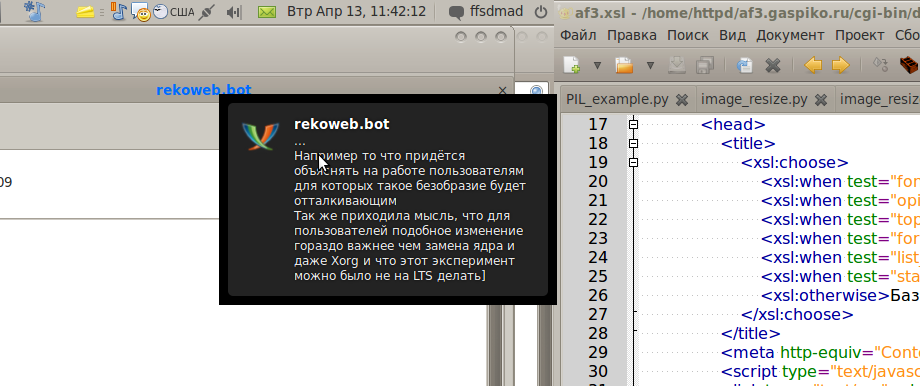This screenshot has height=386, width=920.
Task: Open the volume control in the panel
Action: point(234,12)
